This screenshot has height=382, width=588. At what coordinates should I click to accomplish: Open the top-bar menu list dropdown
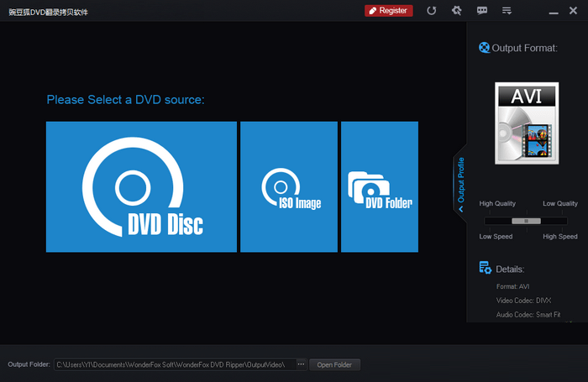click(507, 11)
